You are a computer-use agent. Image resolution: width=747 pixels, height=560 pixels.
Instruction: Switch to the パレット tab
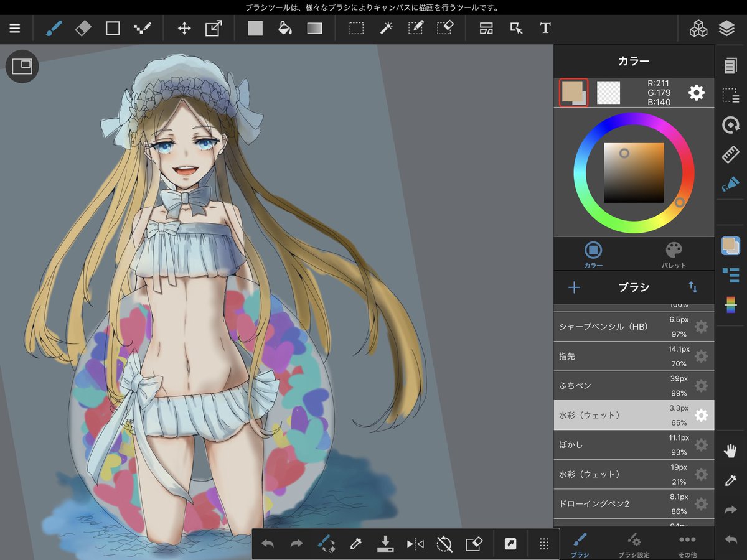tap(674, 254)
